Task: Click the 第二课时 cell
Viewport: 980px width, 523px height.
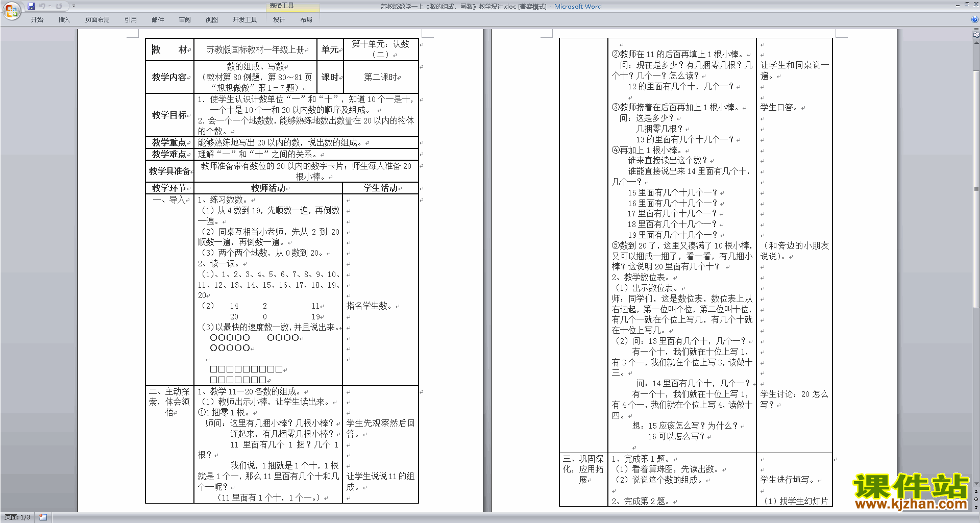Action: 381,77
